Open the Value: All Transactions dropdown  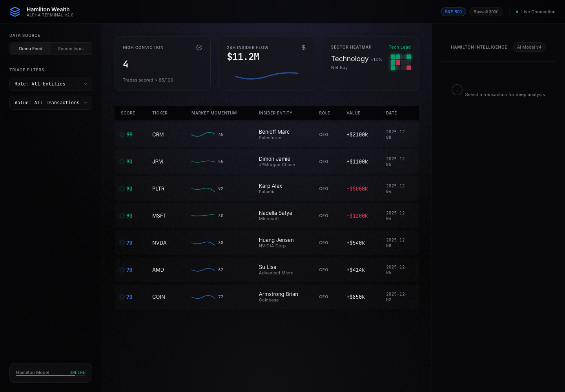tap(51, 103)
